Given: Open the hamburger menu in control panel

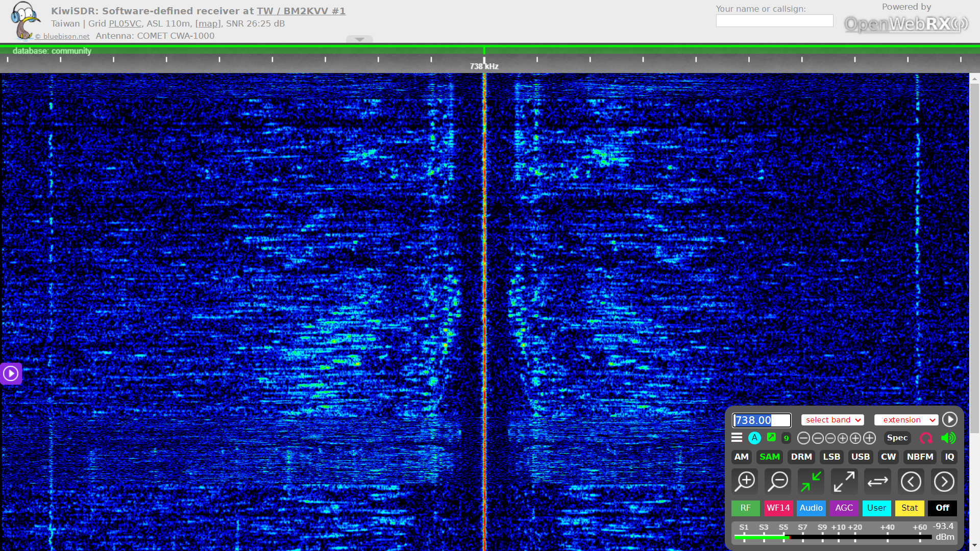Looking at the screenshot, I should [x=737, y=438].
